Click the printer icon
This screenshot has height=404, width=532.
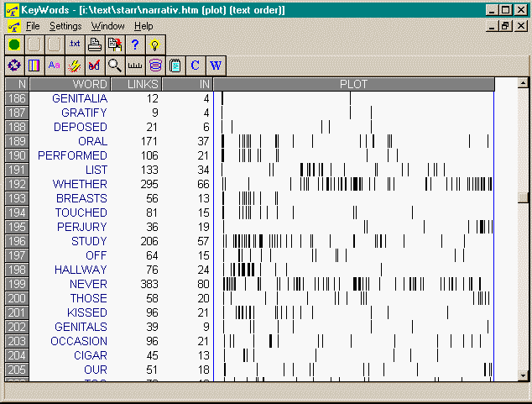pos(95,45)
